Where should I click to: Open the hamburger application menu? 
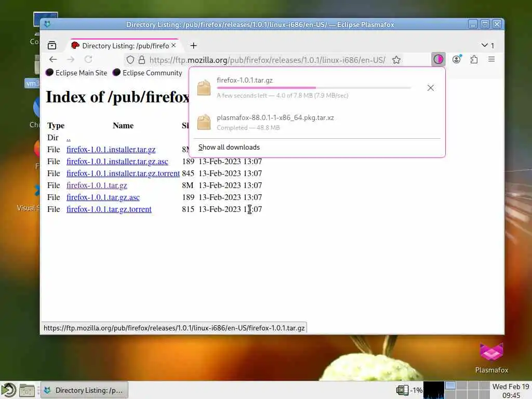(x=491, y=60)
